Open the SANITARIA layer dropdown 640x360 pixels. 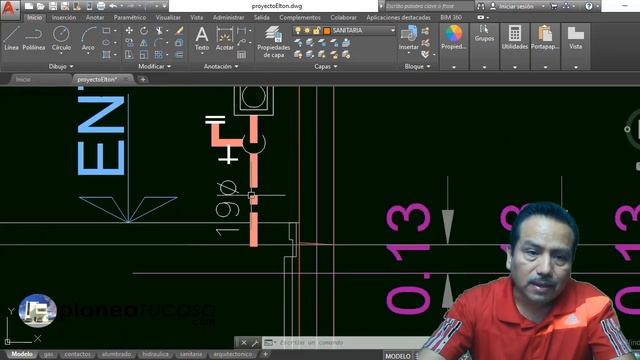click(x=393, y=31)
